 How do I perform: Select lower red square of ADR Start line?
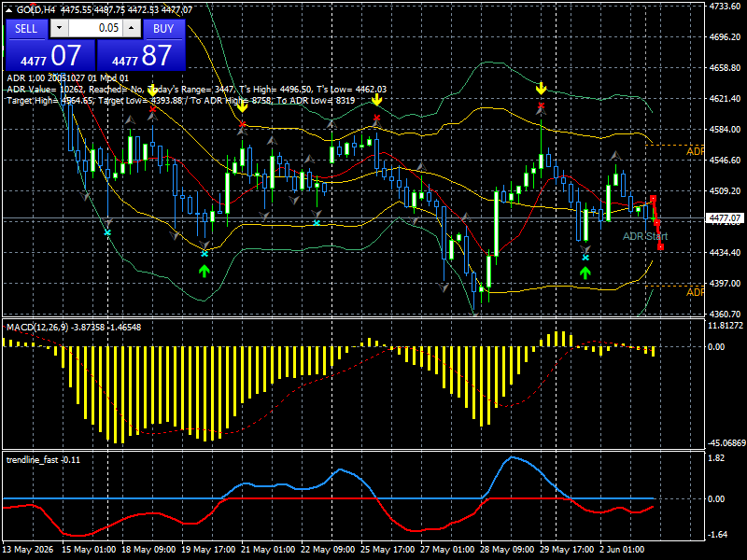coord(661,246)
